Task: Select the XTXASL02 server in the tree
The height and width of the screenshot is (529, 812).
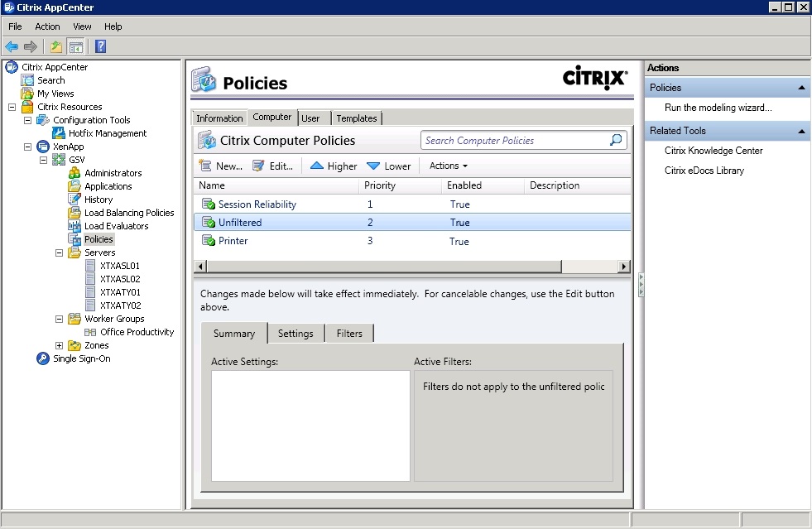Action: [x=120, y=279]
